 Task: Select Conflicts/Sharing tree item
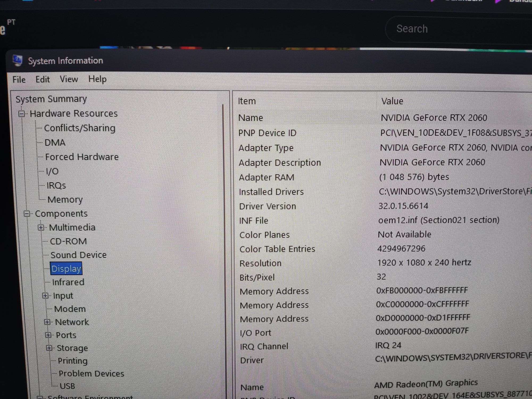pos(80,128)
